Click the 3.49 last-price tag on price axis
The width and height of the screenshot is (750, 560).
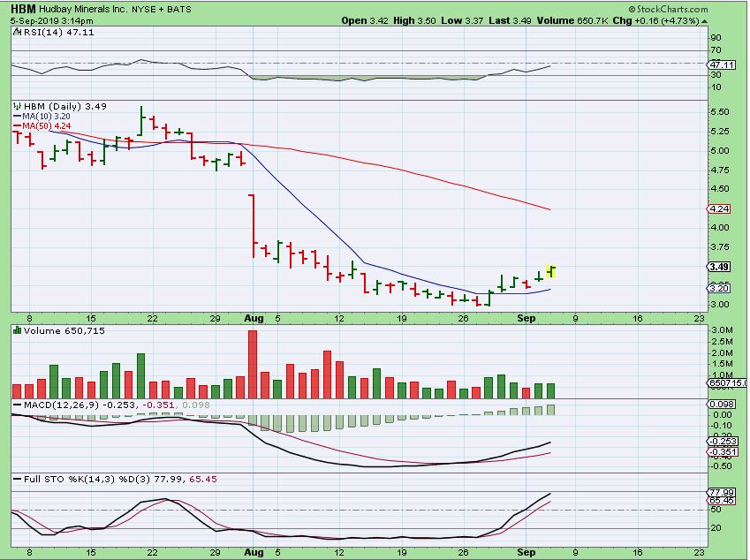tap(718, 267)
